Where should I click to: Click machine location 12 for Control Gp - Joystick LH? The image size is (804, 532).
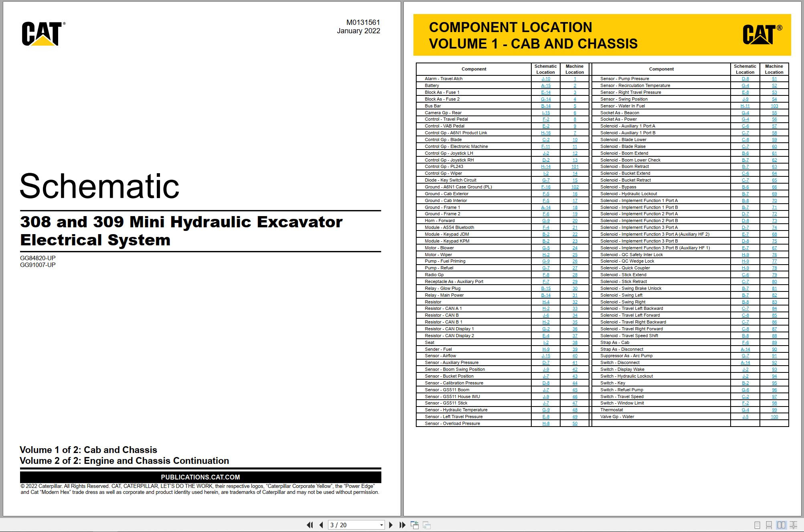click(x=575, y=153)
